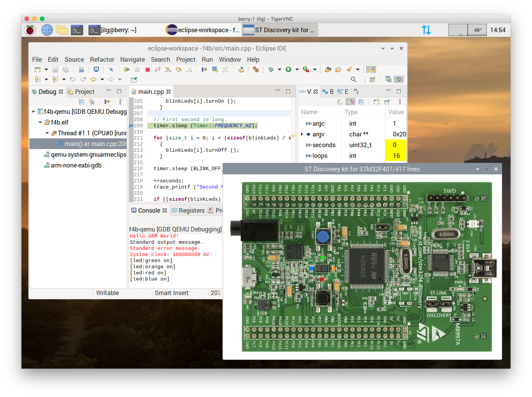This screenshot has height=397, width=532.
Task: Open the file manager folder icon in taskbar
Action: tap(62, 30)
